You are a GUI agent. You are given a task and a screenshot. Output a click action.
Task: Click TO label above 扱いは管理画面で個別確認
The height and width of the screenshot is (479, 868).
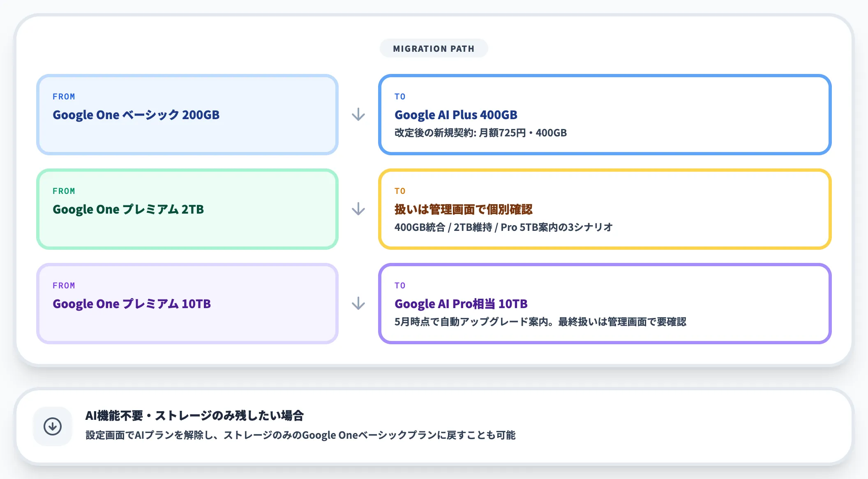(x=400, y=191)
